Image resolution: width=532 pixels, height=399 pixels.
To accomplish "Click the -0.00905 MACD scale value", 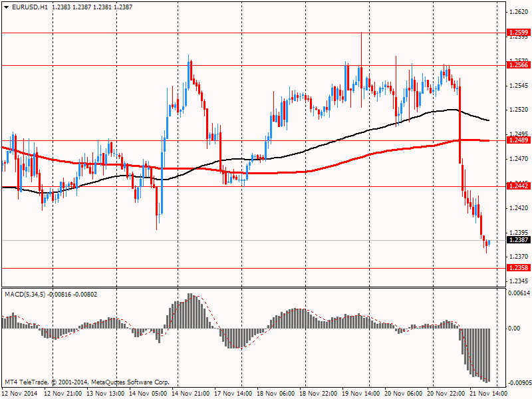I will click(518, 383).
